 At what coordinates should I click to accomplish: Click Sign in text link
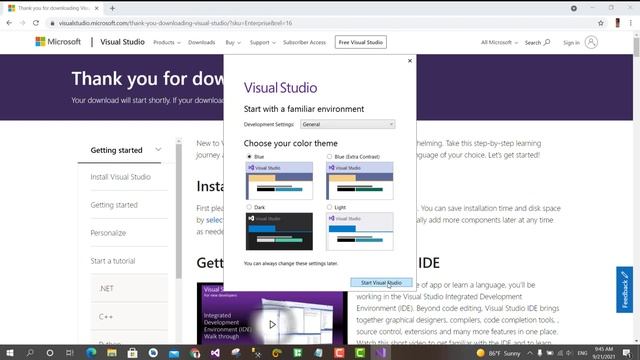coord(571,42)
